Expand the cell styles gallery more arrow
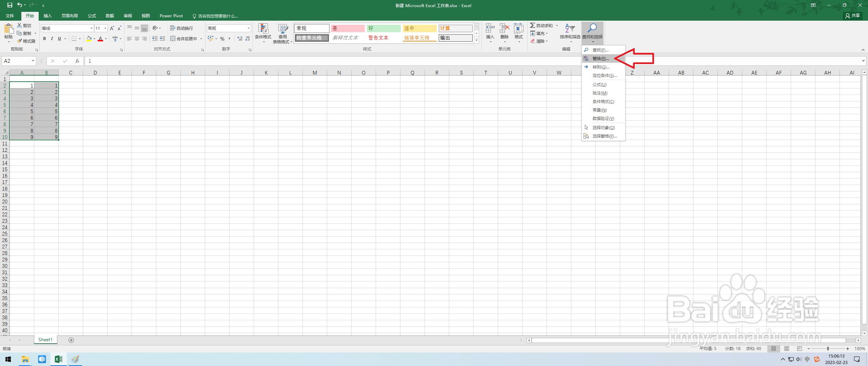Screen dimensions: 868x366 (x=476, y=40)
